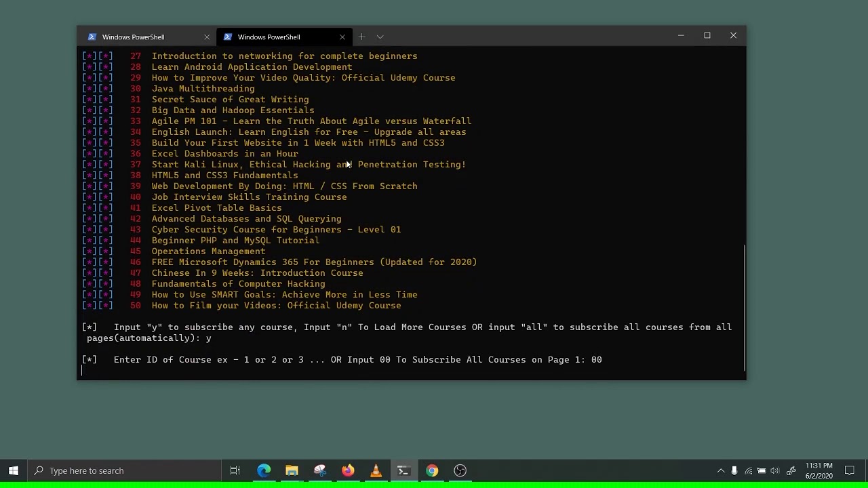Open OBS Studio from the taskbar

pos(460,470)
